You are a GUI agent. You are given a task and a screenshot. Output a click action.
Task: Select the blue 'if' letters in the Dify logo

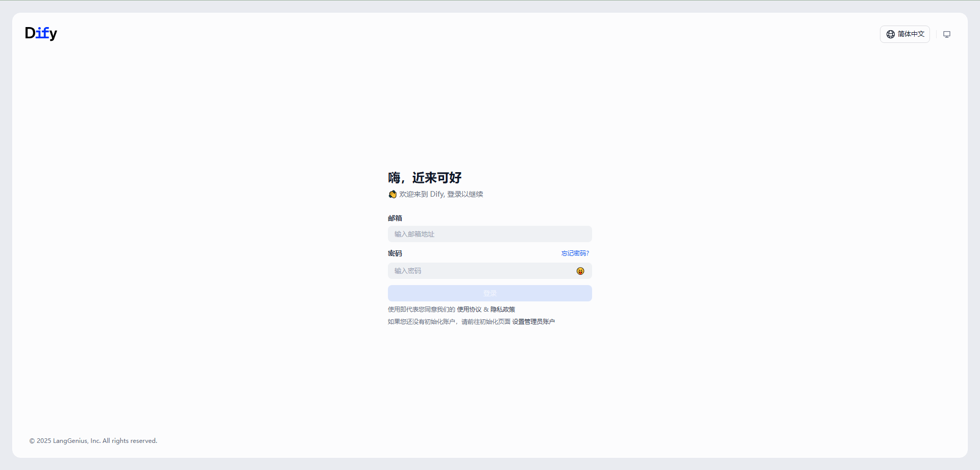click(x=43, y=33)
